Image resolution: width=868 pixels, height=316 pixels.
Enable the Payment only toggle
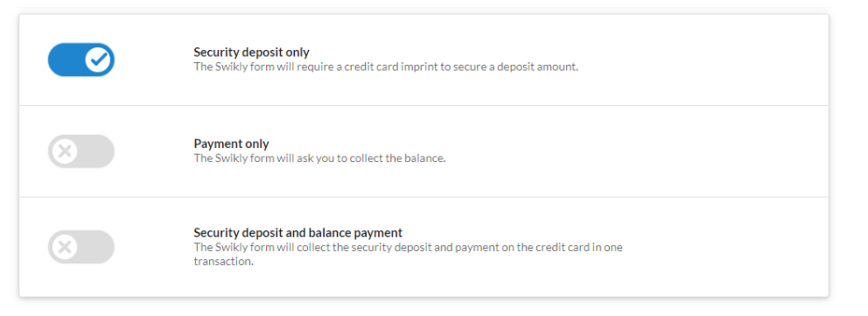tap(81, 151)
